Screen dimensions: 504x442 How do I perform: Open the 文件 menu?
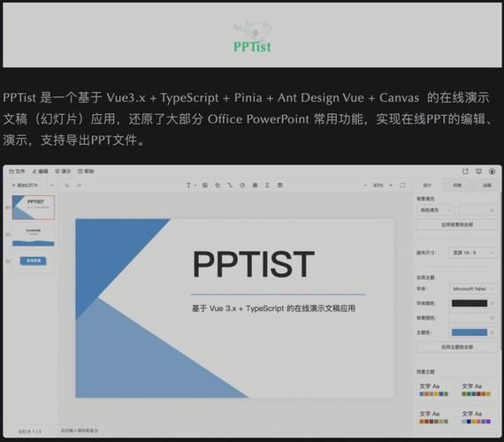(x=17, y=171)
